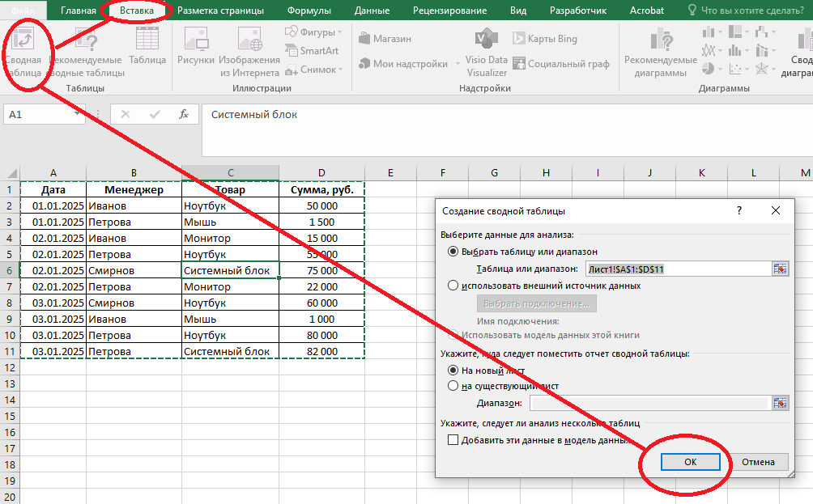Click Отмена in the dialog
Screen dimensions: 813x504
(x=758, y=461)
